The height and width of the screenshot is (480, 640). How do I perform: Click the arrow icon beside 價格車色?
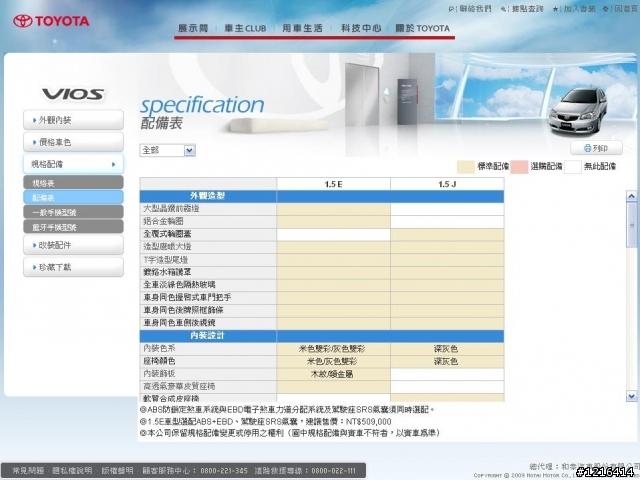click(x=35, y=142)
